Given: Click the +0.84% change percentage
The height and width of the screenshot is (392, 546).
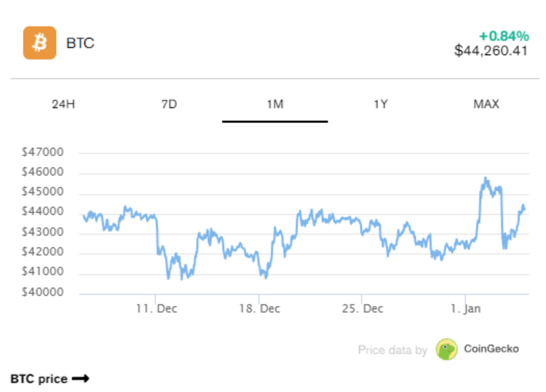Looking at the screenshot, I should pyautogui.click(x=504, y=35).
